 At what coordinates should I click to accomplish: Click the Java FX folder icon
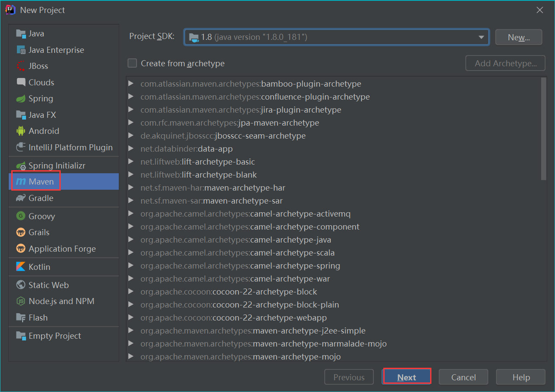click(21, 115)
